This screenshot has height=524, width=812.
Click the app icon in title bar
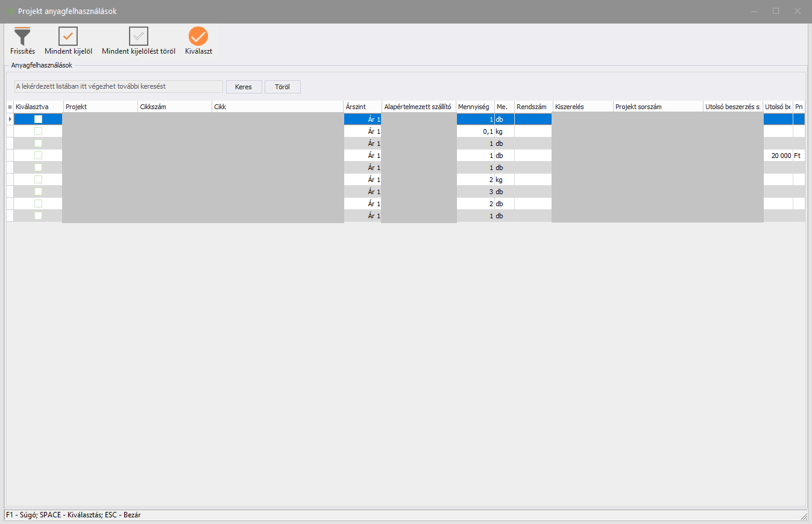point(10,11)
